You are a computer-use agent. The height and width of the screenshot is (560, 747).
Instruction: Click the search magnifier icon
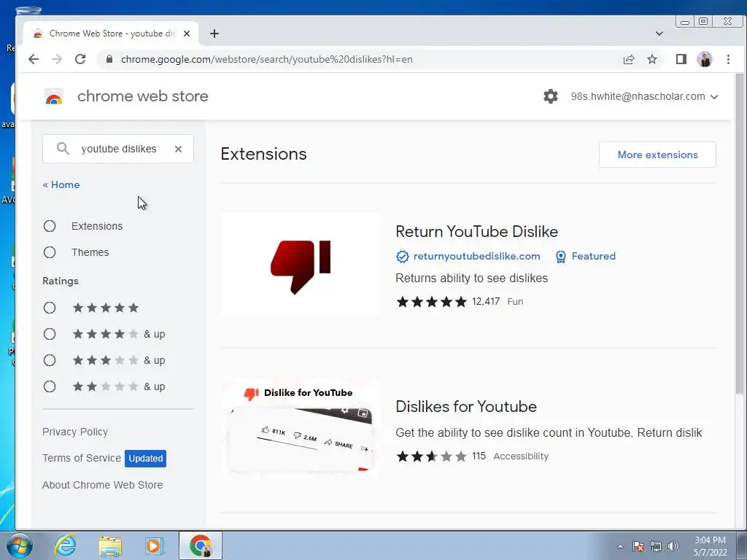pyautogui.click(x=63, y=149)
